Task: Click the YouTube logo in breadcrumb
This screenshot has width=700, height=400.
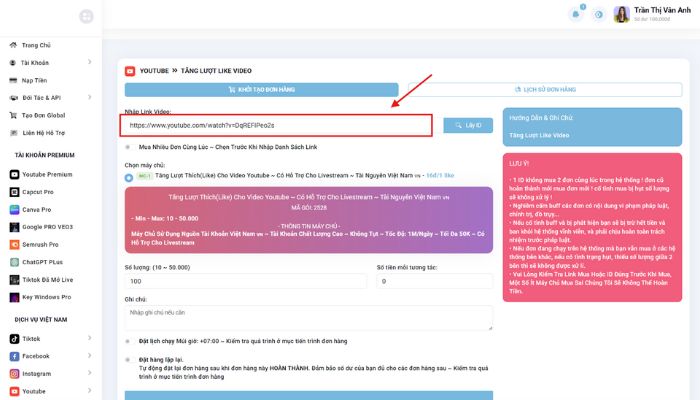Action: tap(130, 71)
